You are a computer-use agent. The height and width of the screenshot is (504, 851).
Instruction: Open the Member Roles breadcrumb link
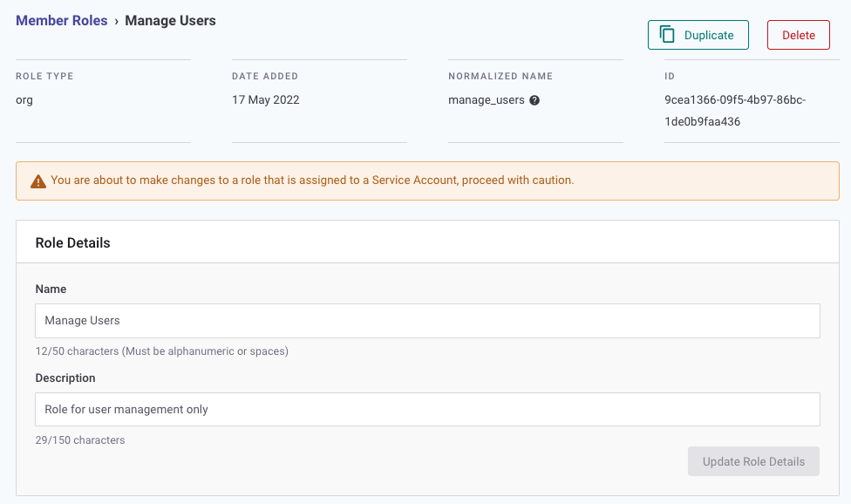point(61,21)
